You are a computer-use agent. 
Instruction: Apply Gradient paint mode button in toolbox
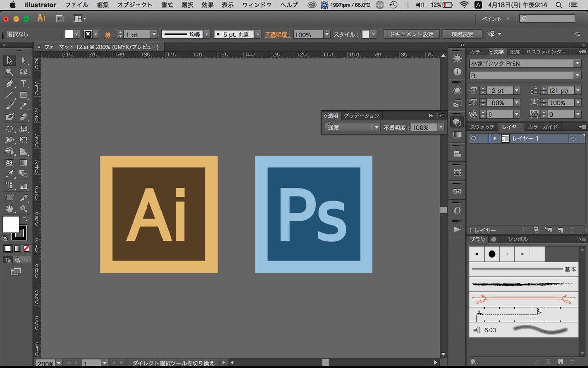pyautogui.click(x=17, y=249)
